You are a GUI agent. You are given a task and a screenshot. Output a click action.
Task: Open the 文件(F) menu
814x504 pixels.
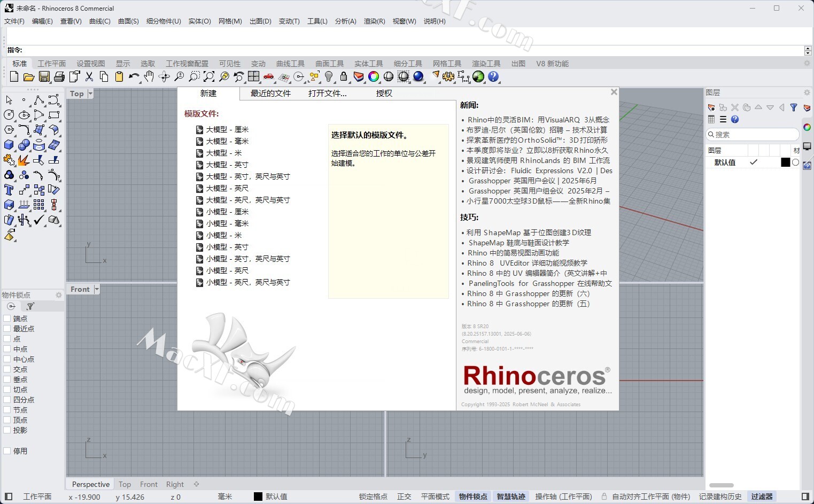(14, 21)
